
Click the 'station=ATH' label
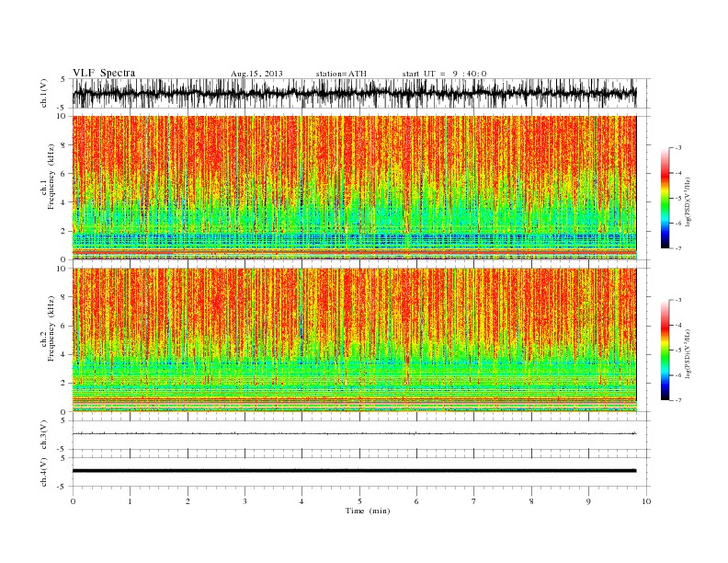tap(341, 74)
